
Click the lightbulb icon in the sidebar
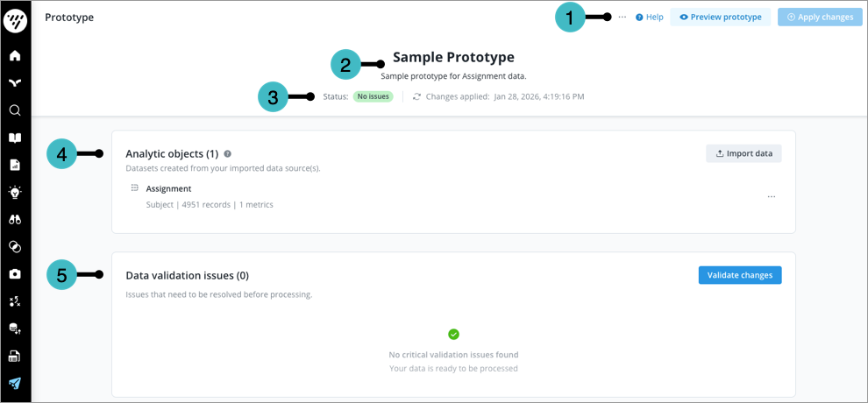15,193
